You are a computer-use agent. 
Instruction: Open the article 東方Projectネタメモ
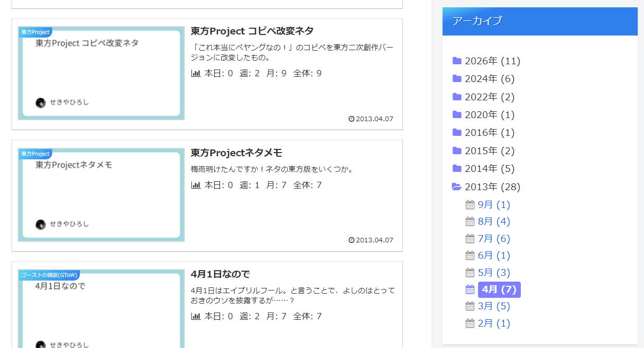237,153
